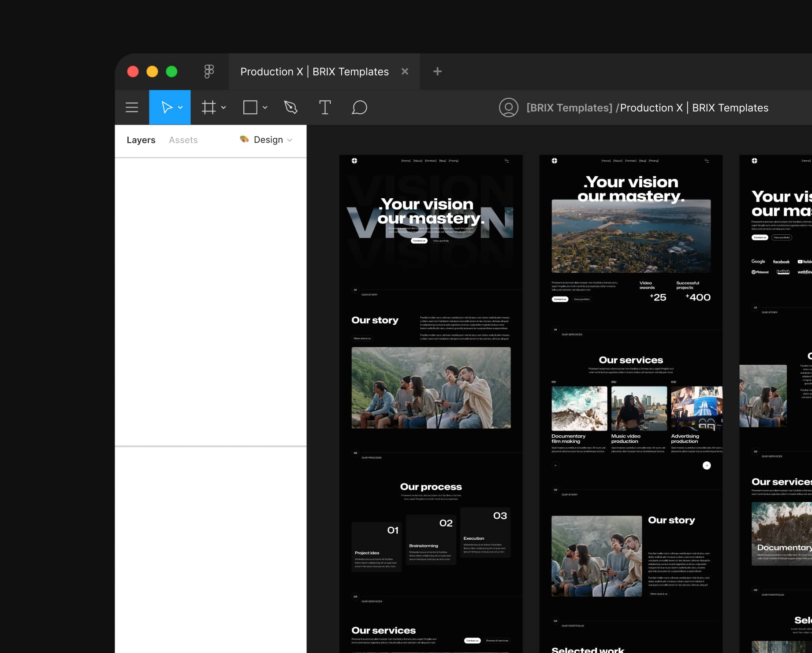Open a new tab with plus

pyautogui.click(x=437, y=71)
